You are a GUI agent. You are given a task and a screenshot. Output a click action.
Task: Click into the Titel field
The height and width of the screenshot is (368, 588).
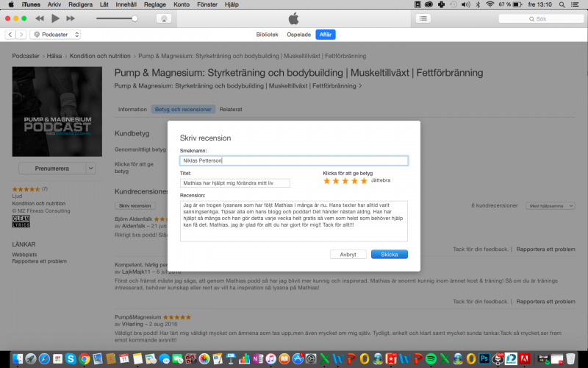pos(234,183)
